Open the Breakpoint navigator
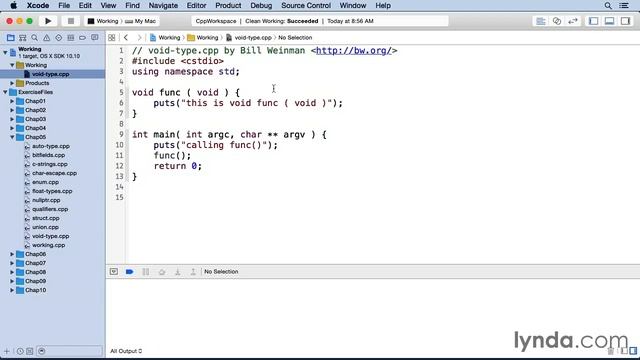This screenshot has width=640, height=360. pyautogui.click(x=82, y=38)
